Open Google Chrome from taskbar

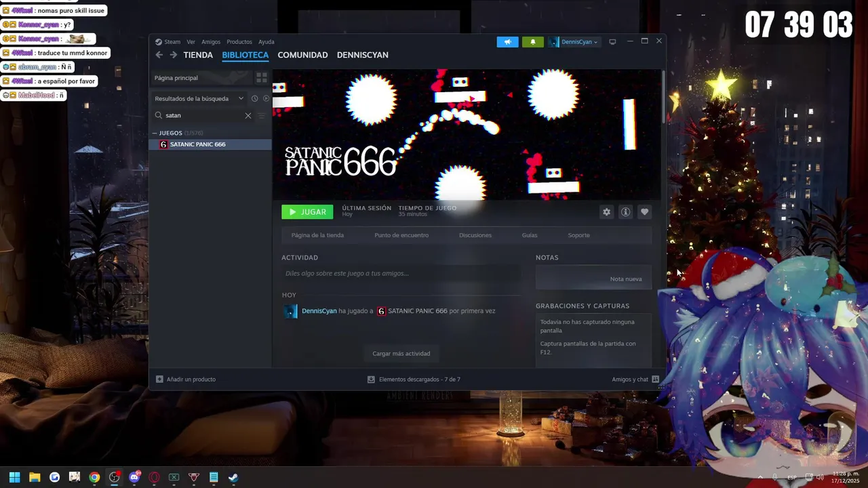94,477
